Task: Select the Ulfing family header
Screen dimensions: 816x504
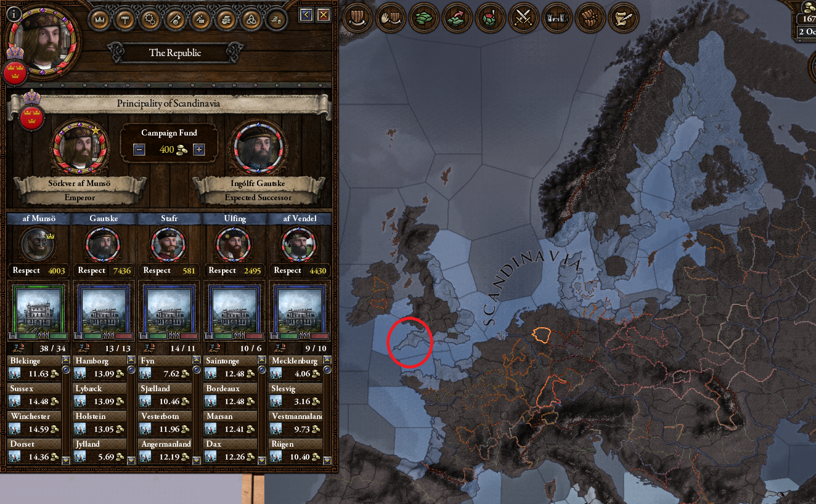Action: (x=235, y=219)
